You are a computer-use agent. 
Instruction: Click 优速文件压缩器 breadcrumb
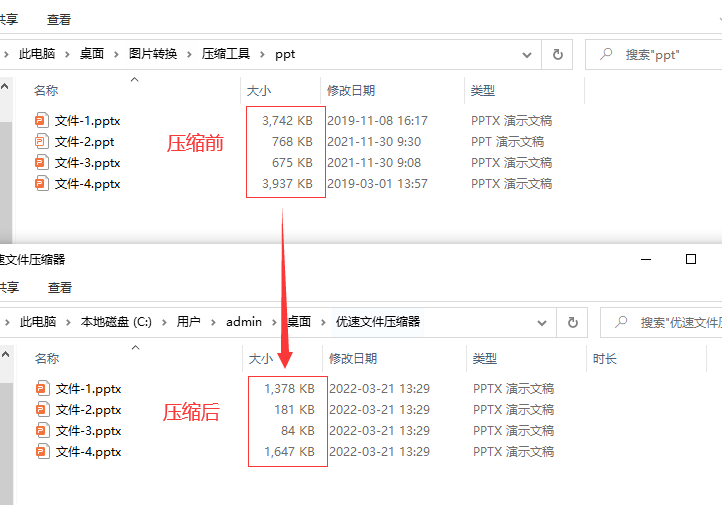click(378, 322)
